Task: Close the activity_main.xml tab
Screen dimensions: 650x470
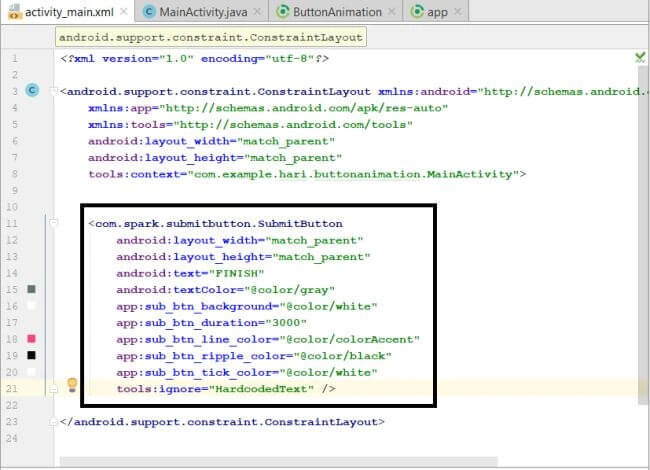Action: 124,12
